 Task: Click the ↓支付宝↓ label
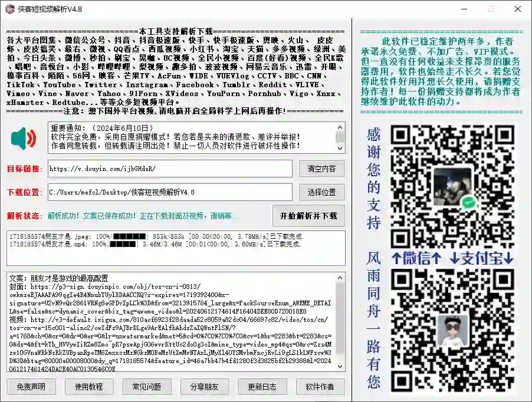[x=482, y=259]
